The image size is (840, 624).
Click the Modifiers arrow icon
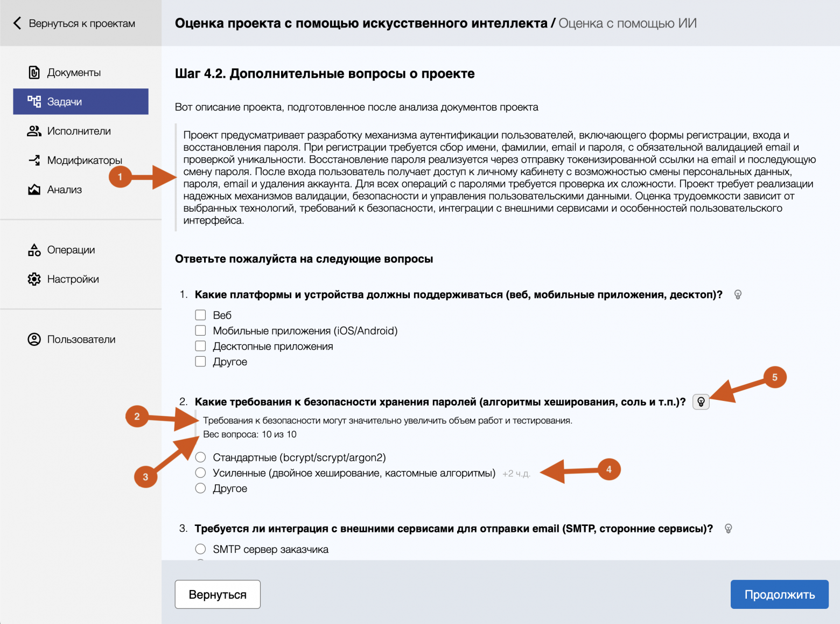click(x=34, y=160)
